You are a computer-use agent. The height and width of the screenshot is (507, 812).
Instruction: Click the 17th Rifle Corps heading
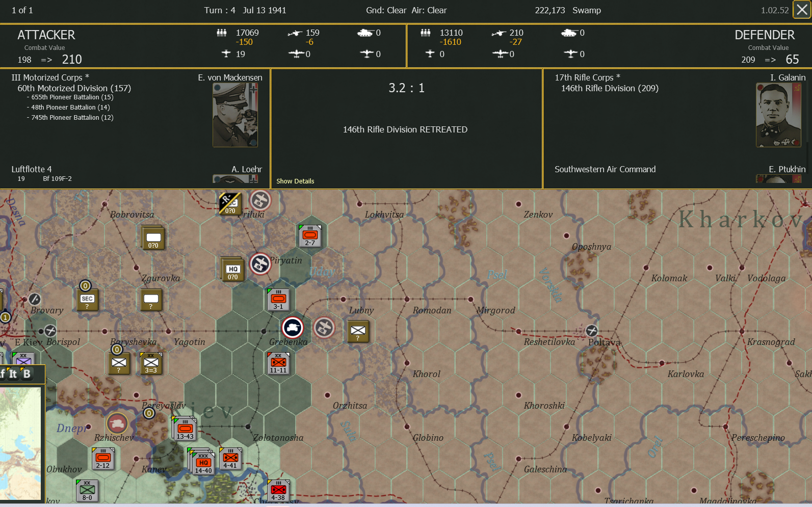[x=588, y=77]
